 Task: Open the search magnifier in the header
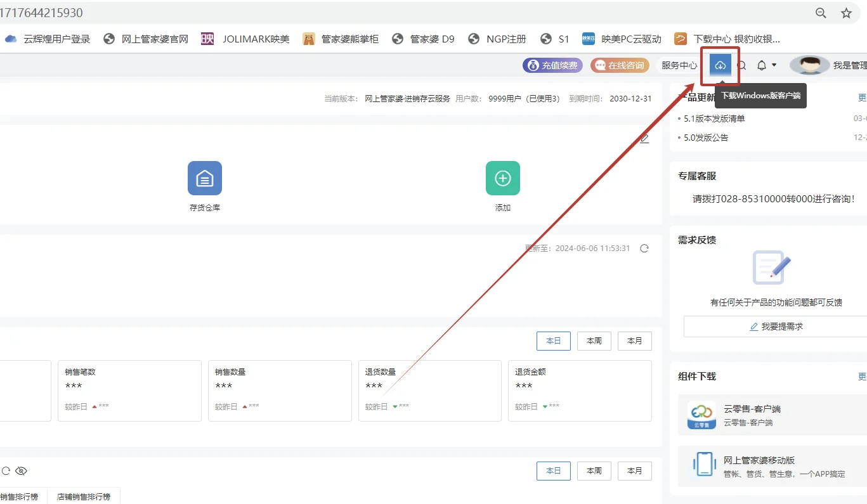(741, 65)
